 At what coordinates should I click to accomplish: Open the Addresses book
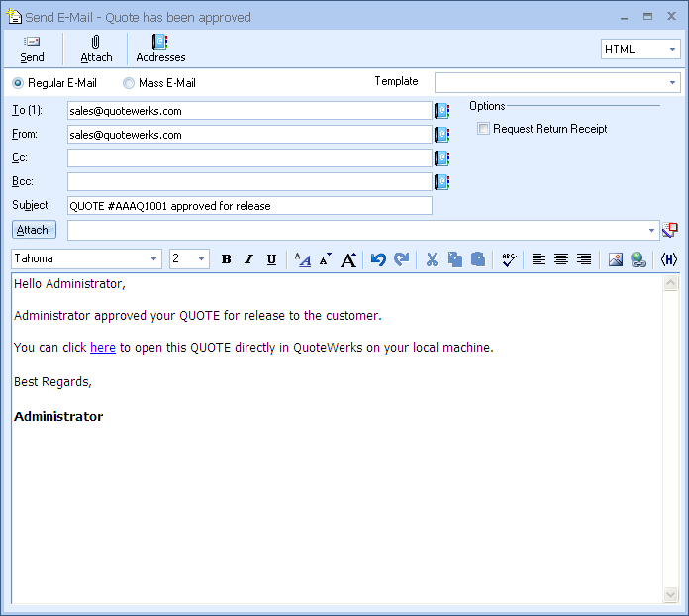tap(160, 49)
